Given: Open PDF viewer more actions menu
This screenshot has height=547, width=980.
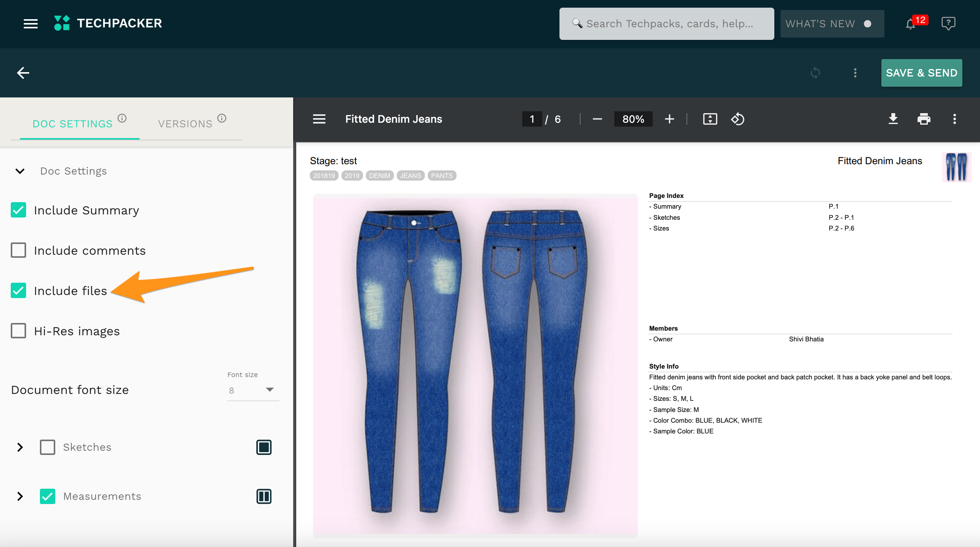Looking at the screenshot, I should [954, 119].
